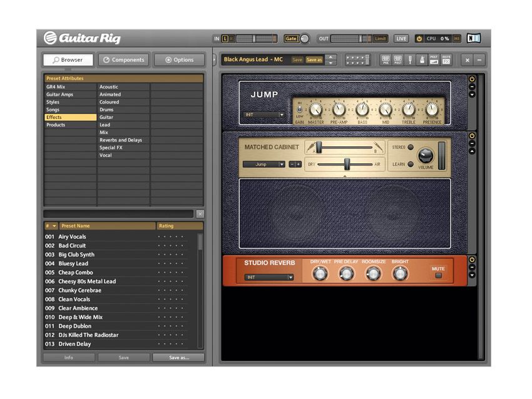
Task: Open the Tapedeck Pre module icon
Action: click(x=386, y=59)
